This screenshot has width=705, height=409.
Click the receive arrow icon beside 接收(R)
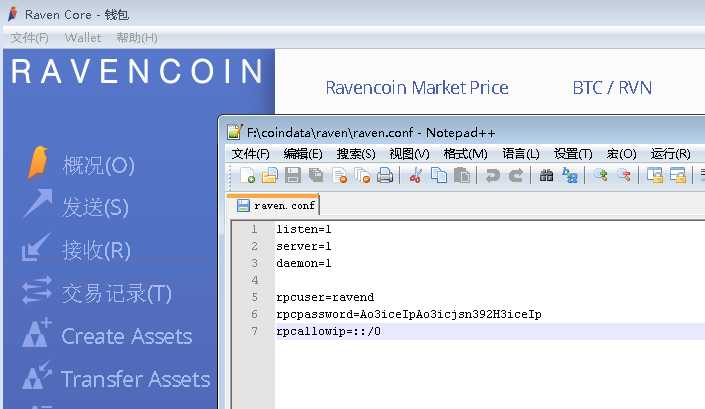[36, 247]
